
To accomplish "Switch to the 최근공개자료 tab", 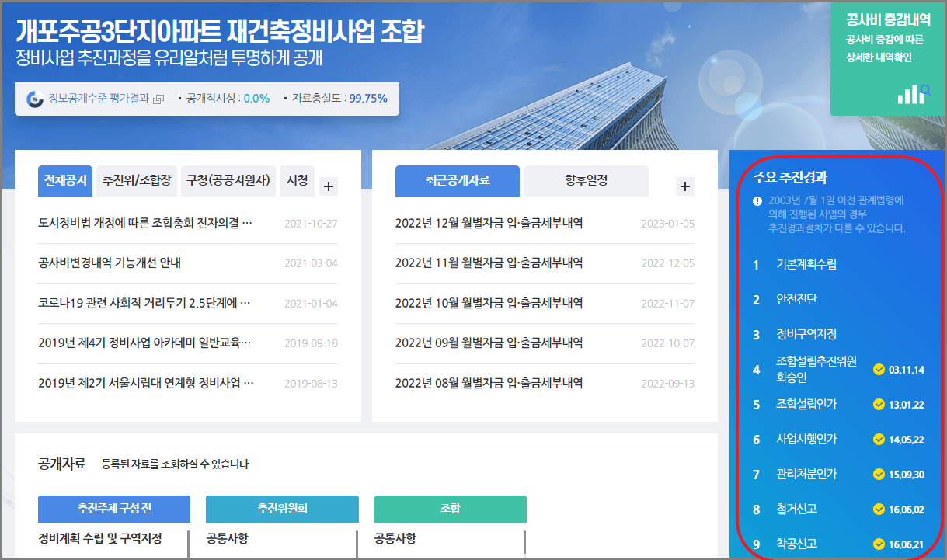I will point(457,180).
